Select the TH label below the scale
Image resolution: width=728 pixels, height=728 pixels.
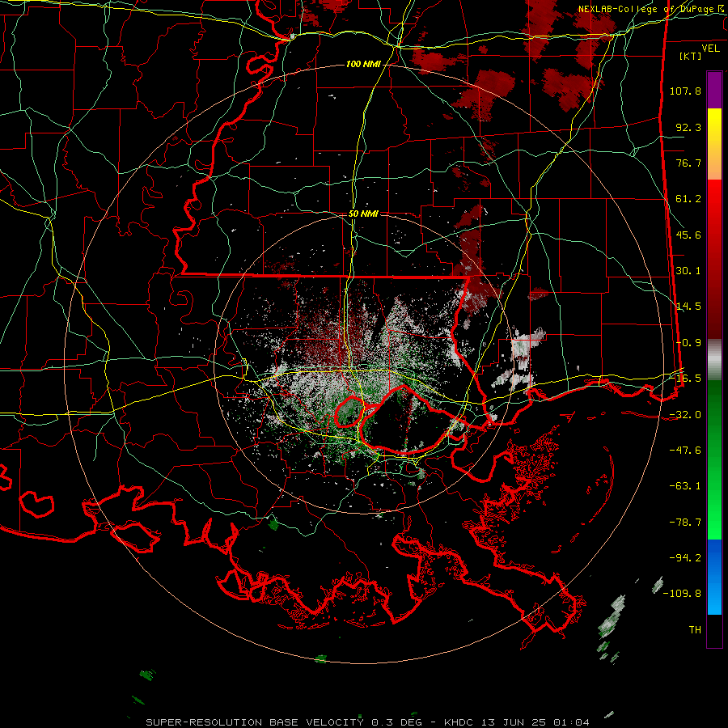[695, 630]
